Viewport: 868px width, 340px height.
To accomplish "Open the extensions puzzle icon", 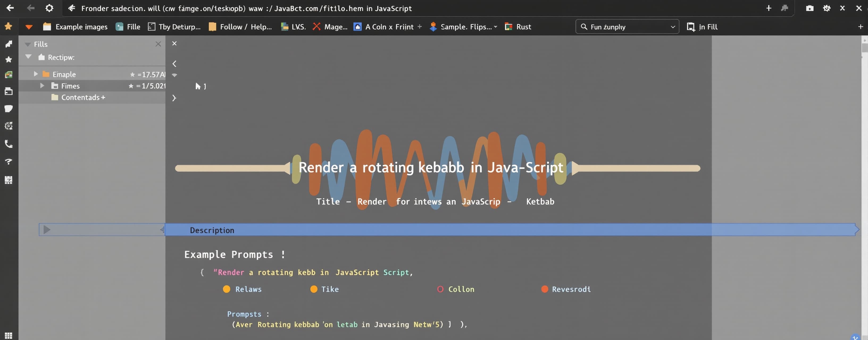I will [785, 8].
